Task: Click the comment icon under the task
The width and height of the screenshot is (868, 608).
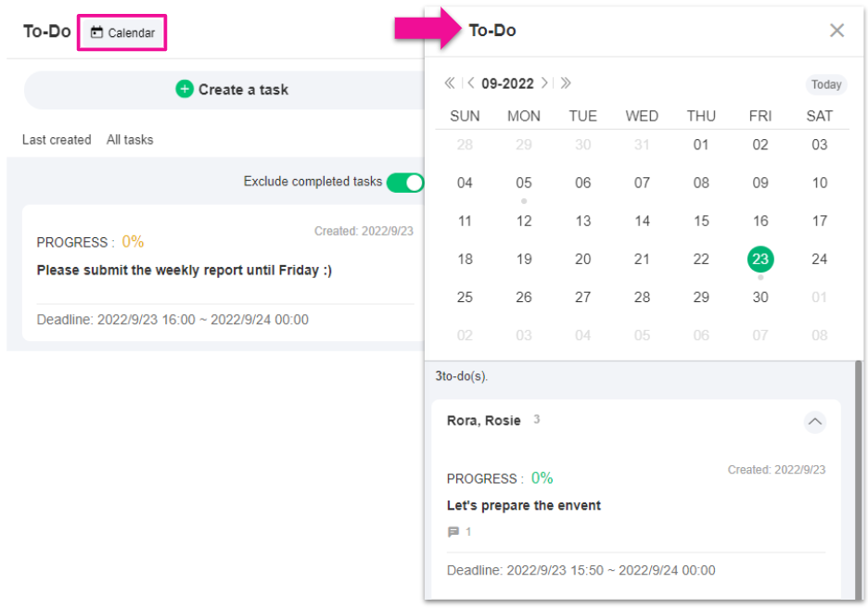Action: (x=453, y=532)
